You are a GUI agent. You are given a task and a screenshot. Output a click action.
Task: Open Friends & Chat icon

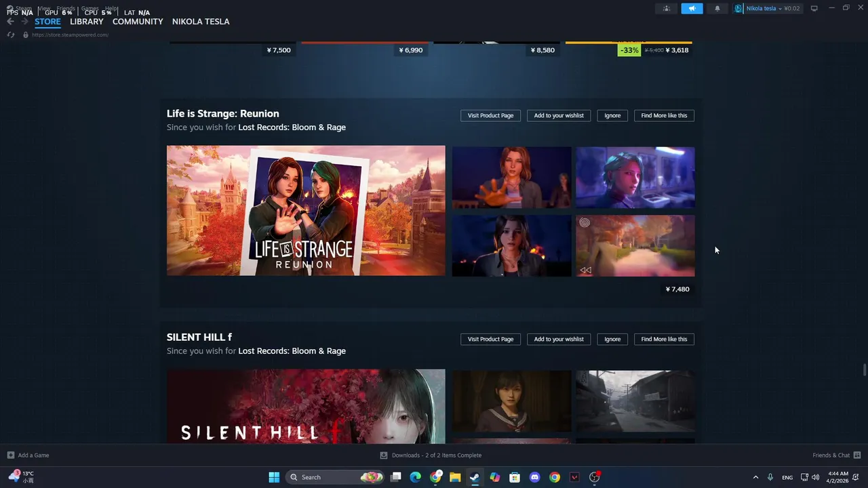point(857,455)
